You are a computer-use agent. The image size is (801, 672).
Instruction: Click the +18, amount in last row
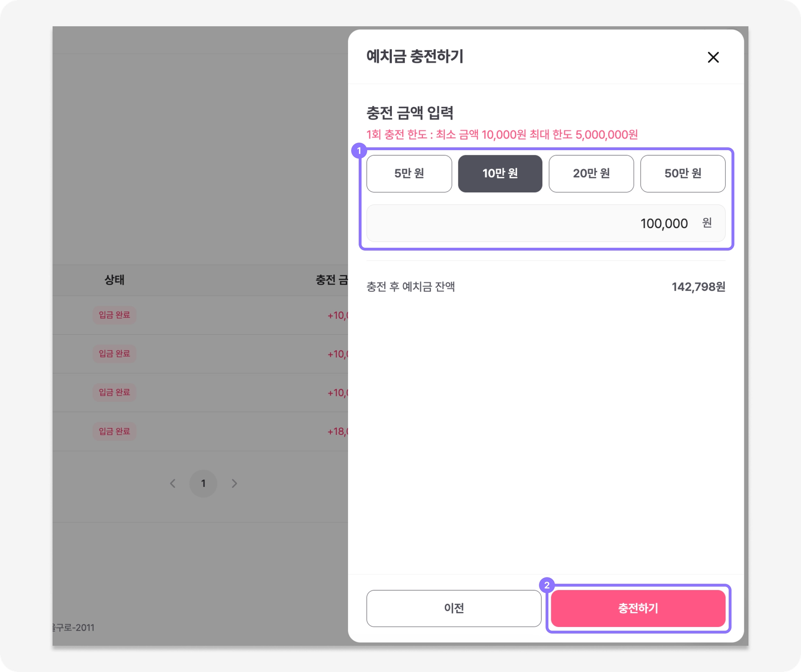click(338, 431)
